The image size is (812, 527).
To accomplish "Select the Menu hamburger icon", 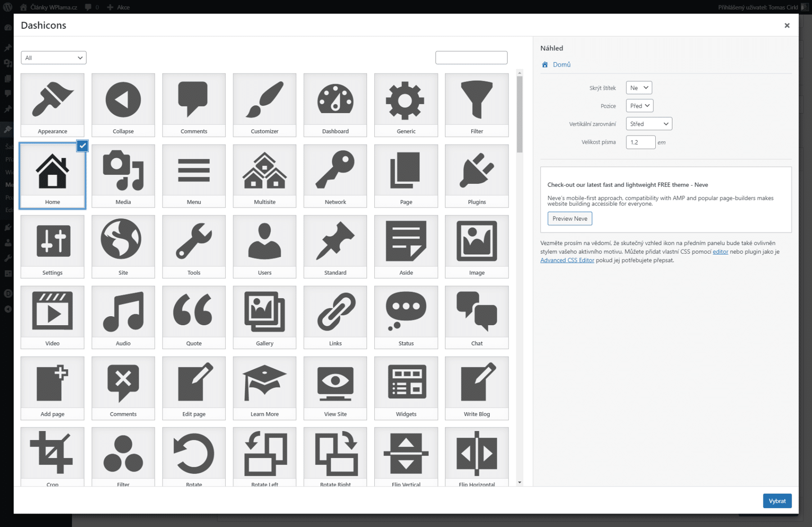I will click(x=194, y=176).
